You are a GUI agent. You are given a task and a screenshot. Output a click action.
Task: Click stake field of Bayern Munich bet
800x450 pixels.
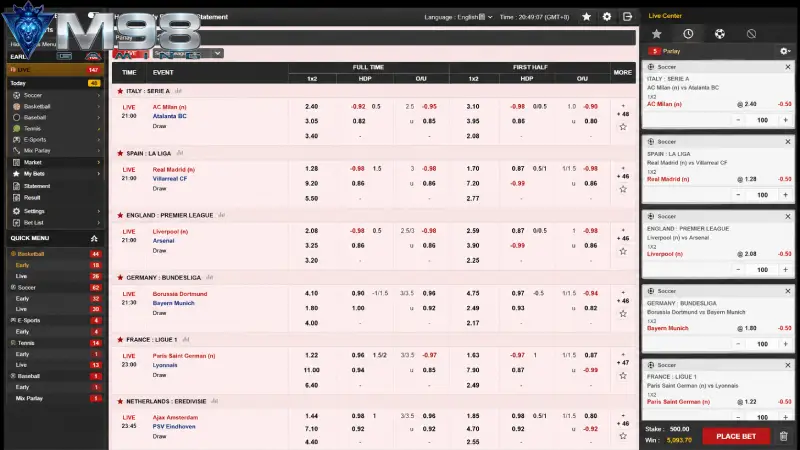tap(762, 344)
